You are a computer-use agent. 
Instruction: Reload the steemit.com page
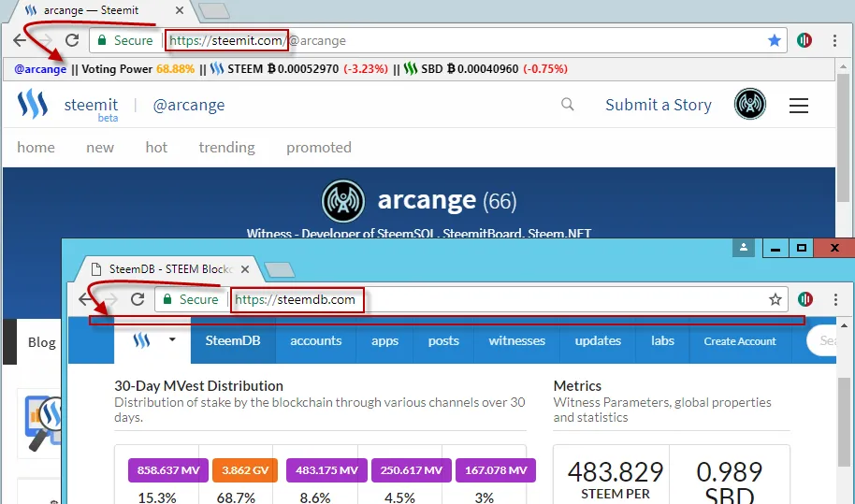(72, 40)
